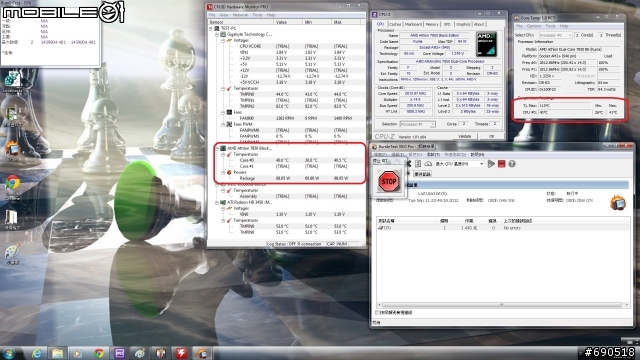Viewport: 640px width, 360px height.
Task: Click the CPU-Z title bar purple icon
Action: coord(375,14)
